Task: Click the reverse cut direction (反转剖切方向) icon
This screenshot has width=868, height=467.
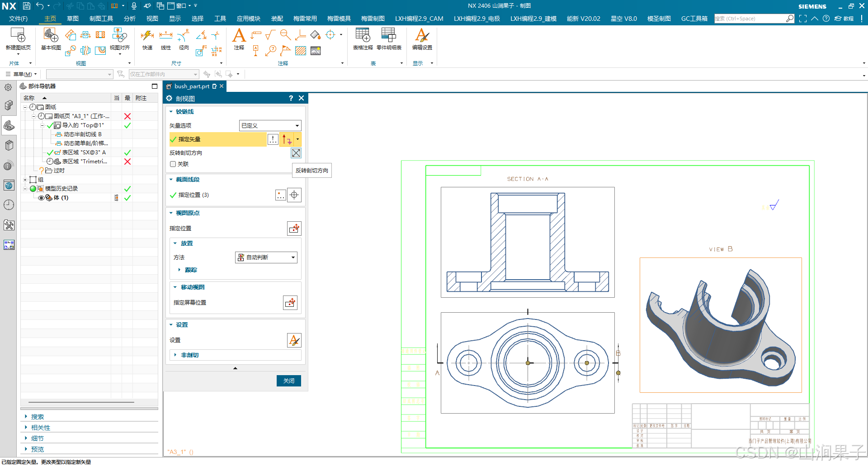Action: (296, 153)
